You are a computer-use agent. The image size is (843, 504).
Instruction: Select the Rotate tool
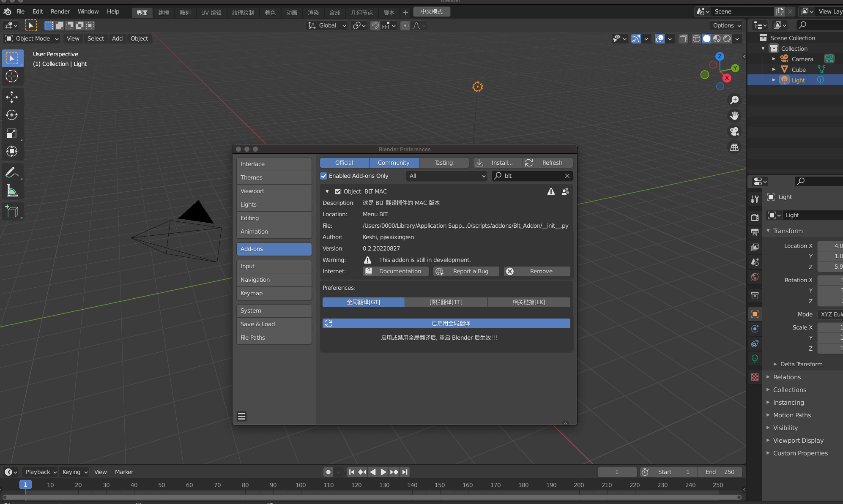[x=12, y=115]
